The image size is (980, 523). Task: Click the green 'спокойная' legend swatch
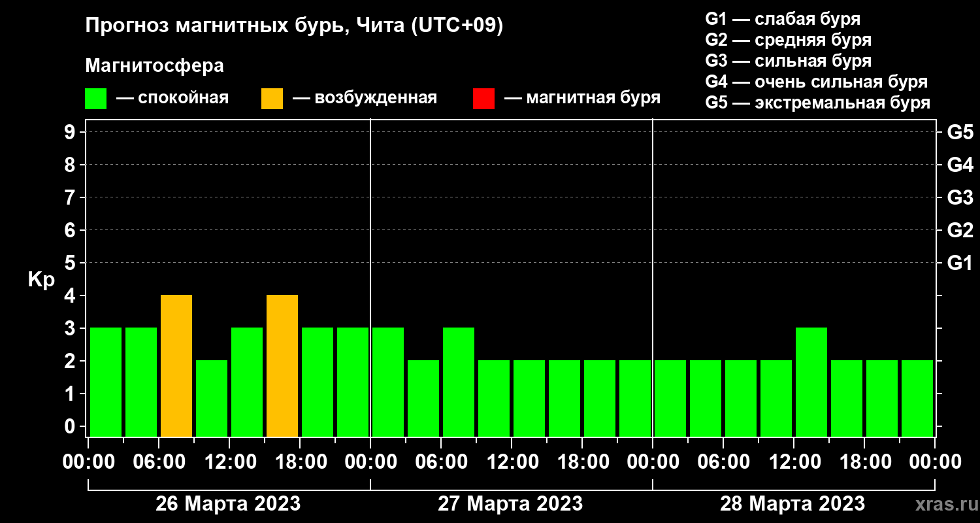95,99
